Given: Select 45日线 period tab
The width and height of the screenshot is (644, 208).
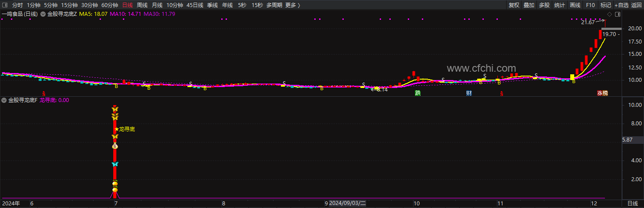Looking at the screenshot, I should click(x=195, y=5).
